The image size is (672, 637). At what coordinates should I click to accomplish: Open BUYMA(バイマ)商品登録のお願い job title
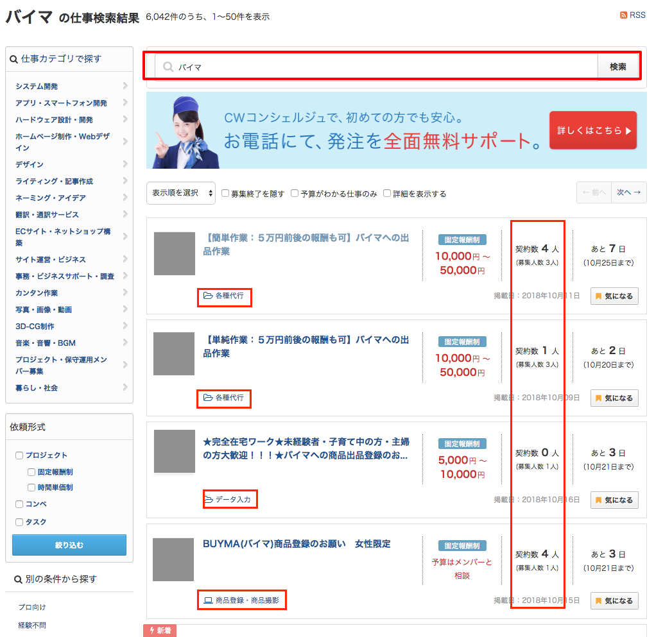pyautogui.click(x=297, y=544)
